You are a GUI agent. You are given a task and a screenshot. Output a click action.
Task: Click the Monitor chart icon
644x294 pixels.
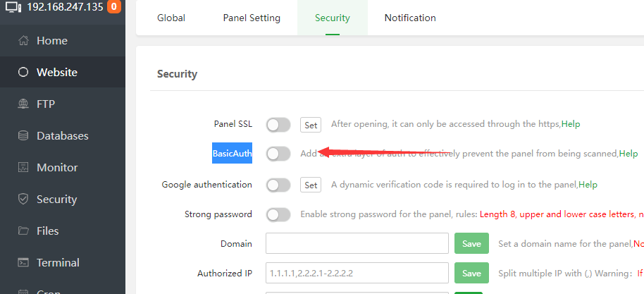23,167
